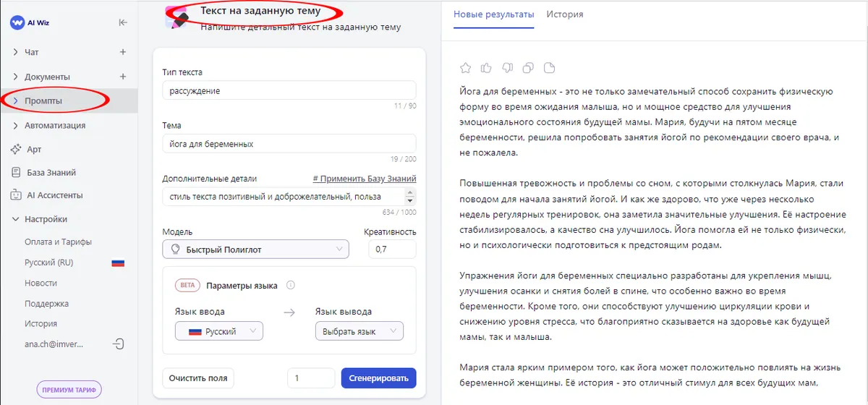Open AI Ассистенты robot icon
868x405 pixels.
pyautogui.click(x=15, y=195)
